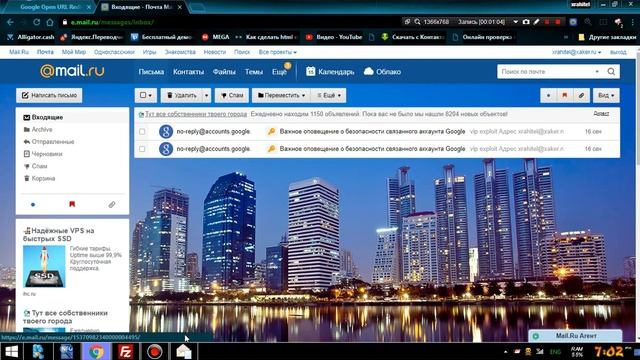Open the Вид view dropdown
Image resolution: width=640 pixels, height=360 pixels.
[606, 95]
